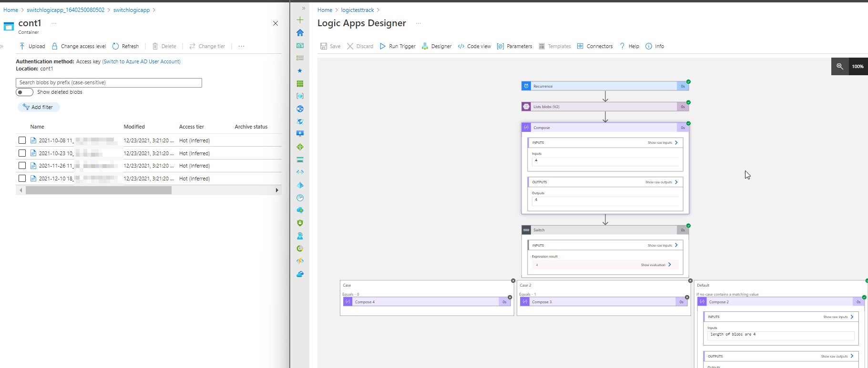Select the Lists blobs (V2) step
Screen dimensions: 868x368
point(605,107)
